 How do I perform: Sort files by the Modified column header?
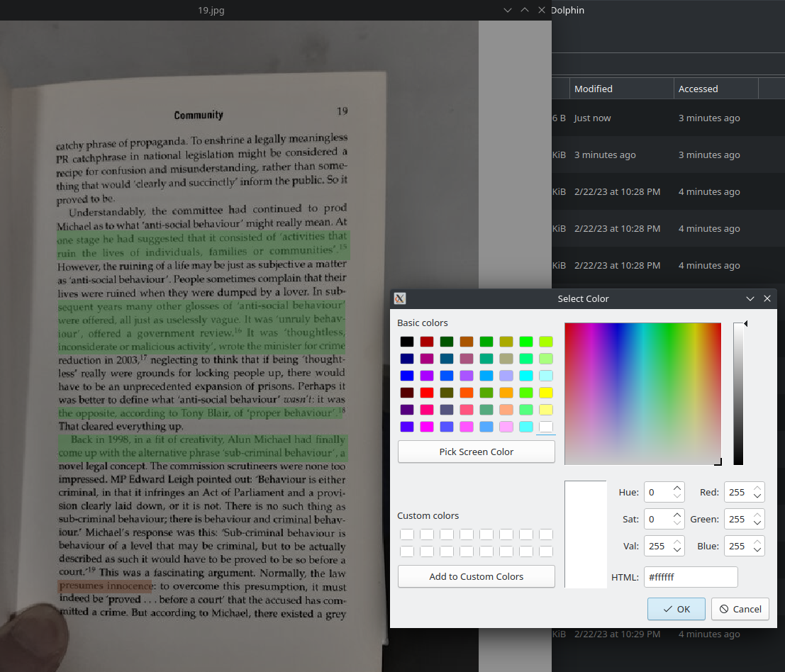tap(594, 89)
